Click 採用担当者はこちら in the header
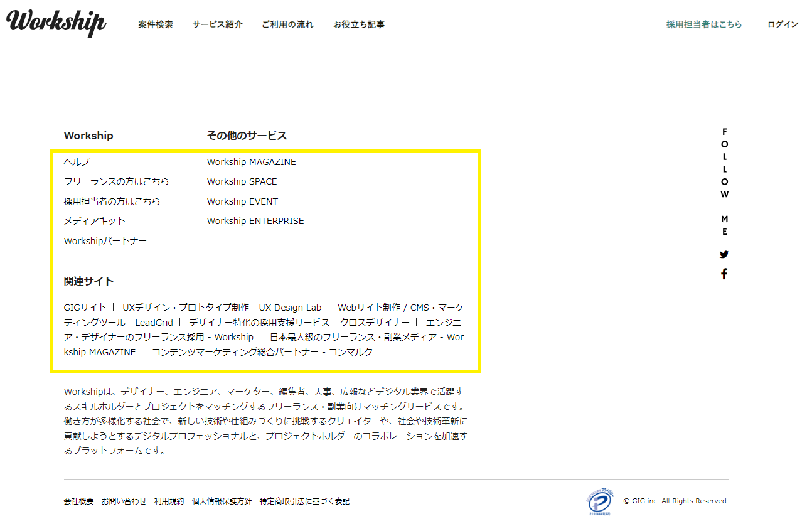Viewport: 812px width, 531px height. [704, 24]
